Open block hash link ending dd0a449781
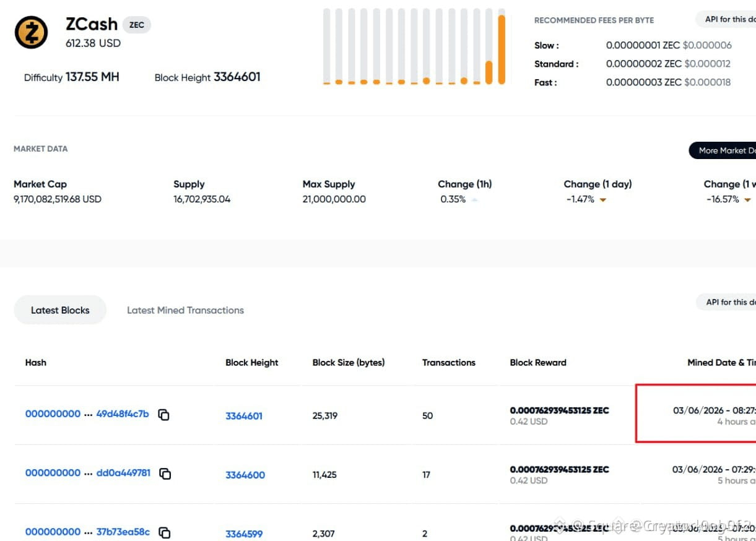 87,473
